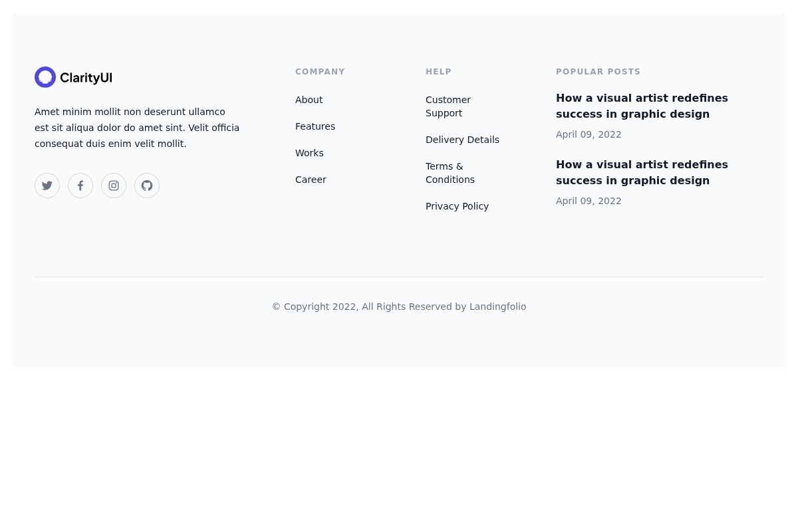
Task: Open the Works link
Action: click(309, 153)
